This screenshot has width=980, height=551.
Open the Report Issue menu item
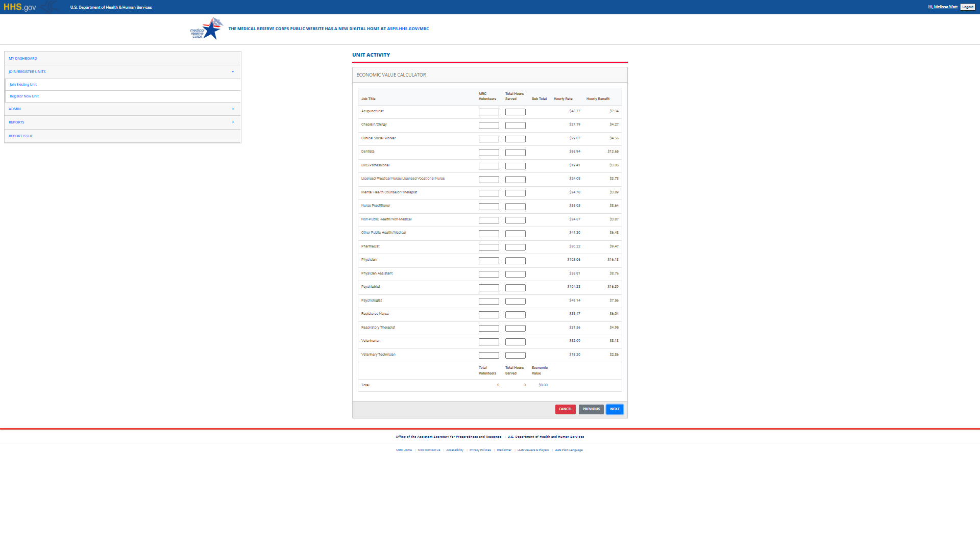tap(21, 136)
